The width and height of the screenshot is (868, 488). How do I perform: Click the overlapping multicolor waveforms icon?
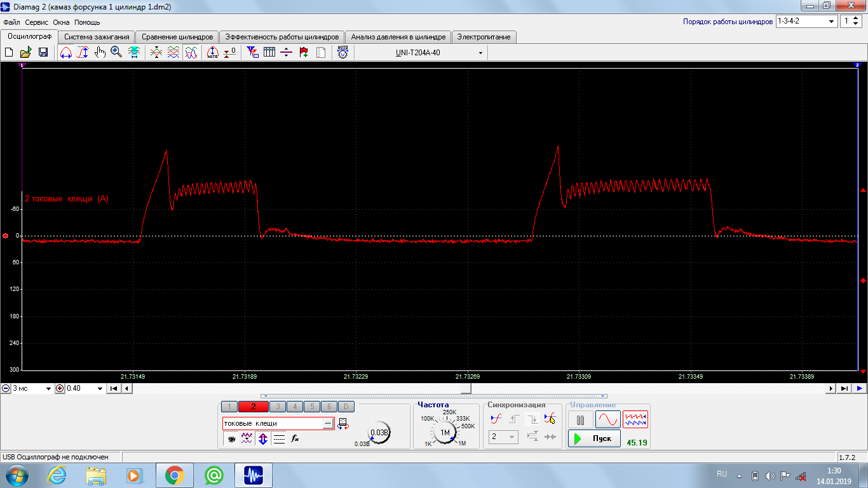[191, 53]
